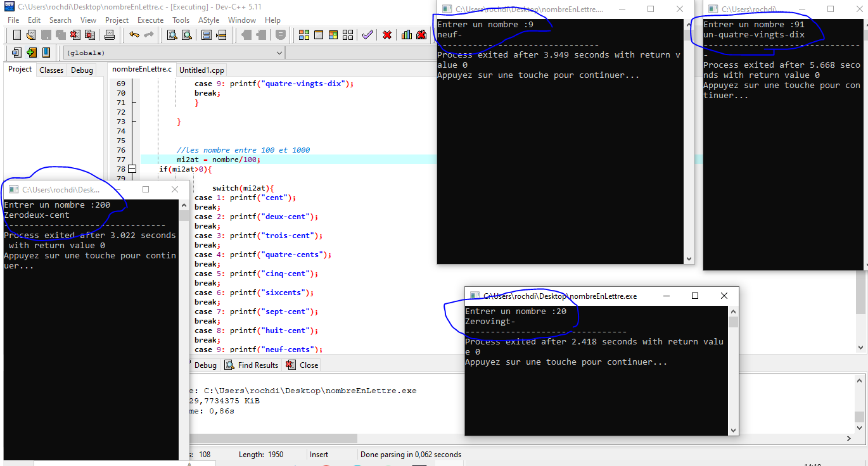Image resolution: width=868 pixels, height=466 pixels.
Task: Open the AStyle menu
Action: (208, 20)
